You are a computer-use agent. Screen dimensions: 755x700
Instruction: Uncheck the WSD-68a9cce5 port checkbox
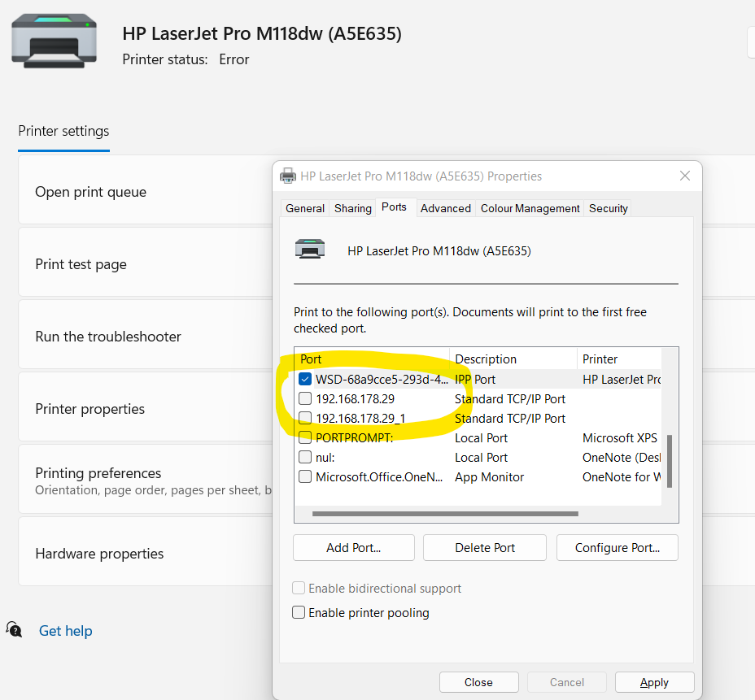307,378
